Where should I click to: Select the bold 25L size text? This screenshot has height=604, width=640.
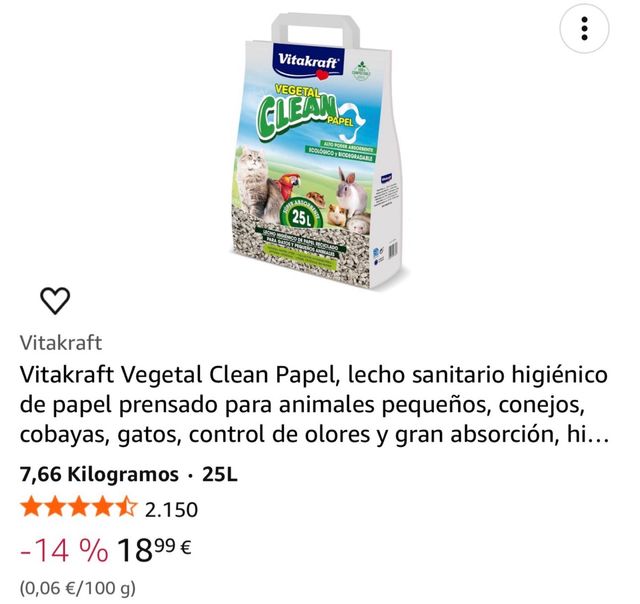[220, 474]
